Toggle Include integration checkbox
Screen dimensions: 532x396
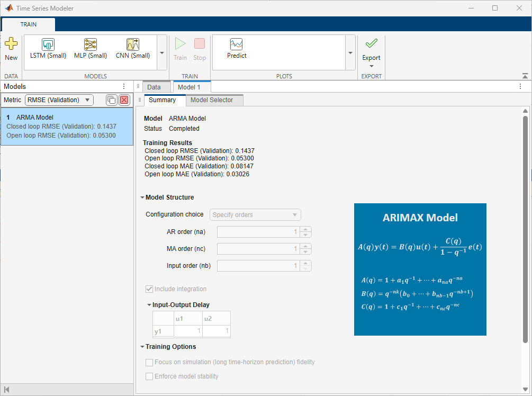pyautogui.click(x=149, y=289)
